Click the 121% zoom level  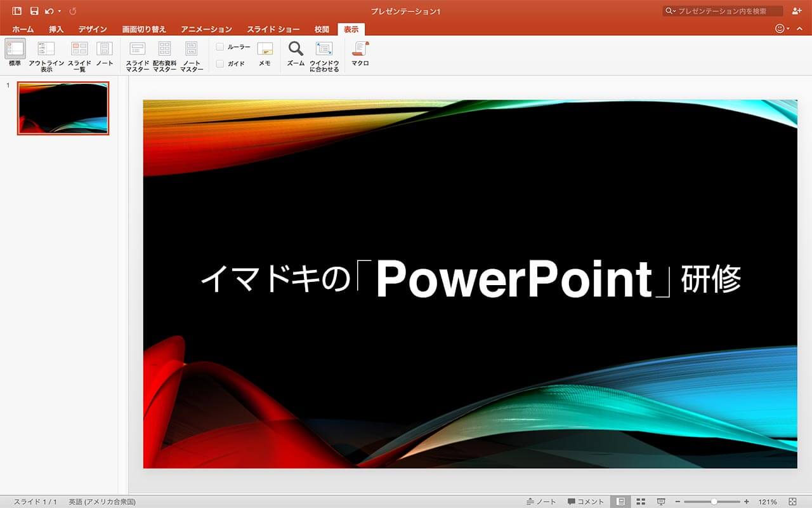click(x=768, y=502)
